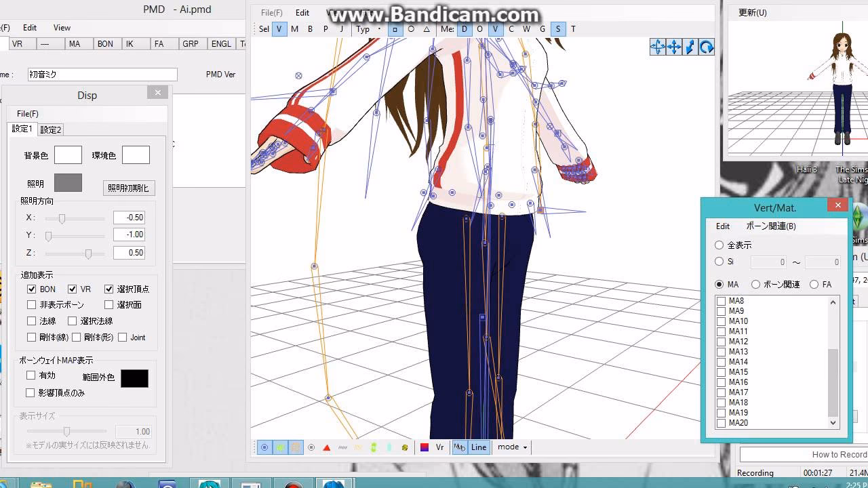Toggle the first circle-dot icon in bottom toolbar
The width and height of the screenshot is (868, 488).
(264, 447)
